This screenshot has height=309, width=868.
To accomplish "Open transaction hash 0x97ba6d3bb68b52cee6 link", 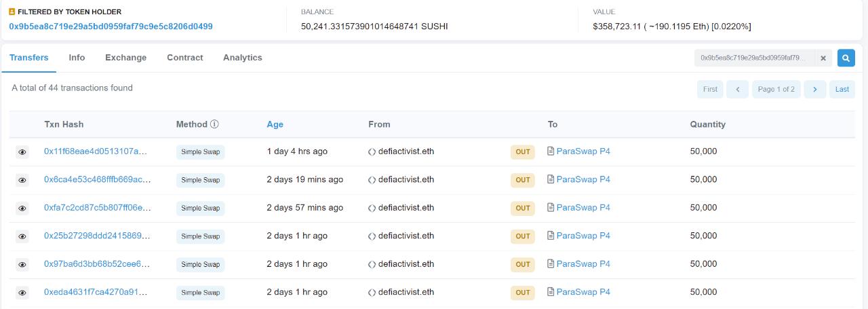I will [96, 264].
